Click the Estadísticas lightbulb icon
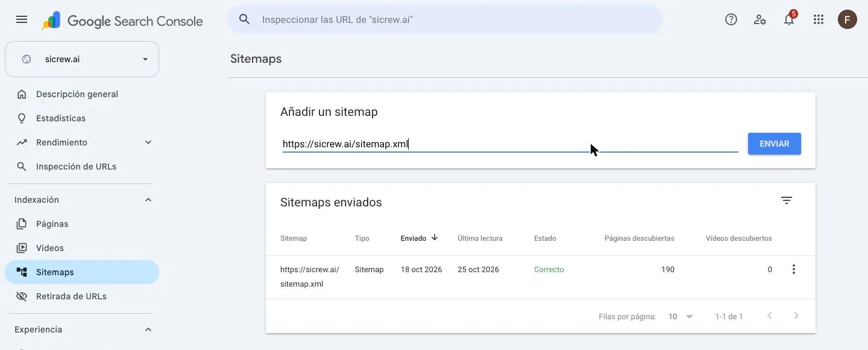The image size is (868, 350). coord(22,118)
